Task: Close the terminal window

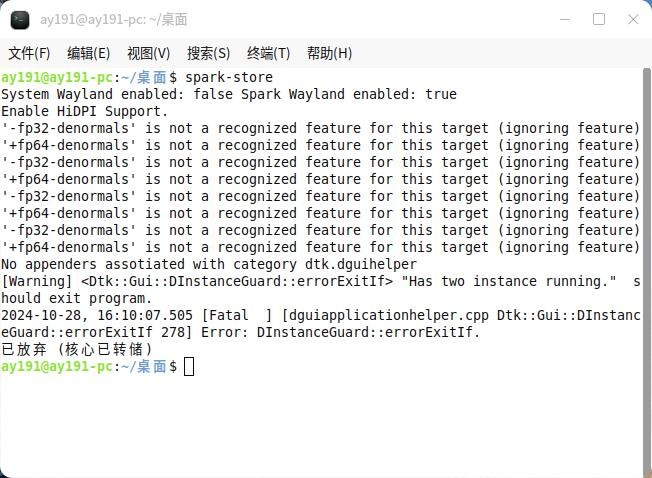Action: (x=633, y=19)
